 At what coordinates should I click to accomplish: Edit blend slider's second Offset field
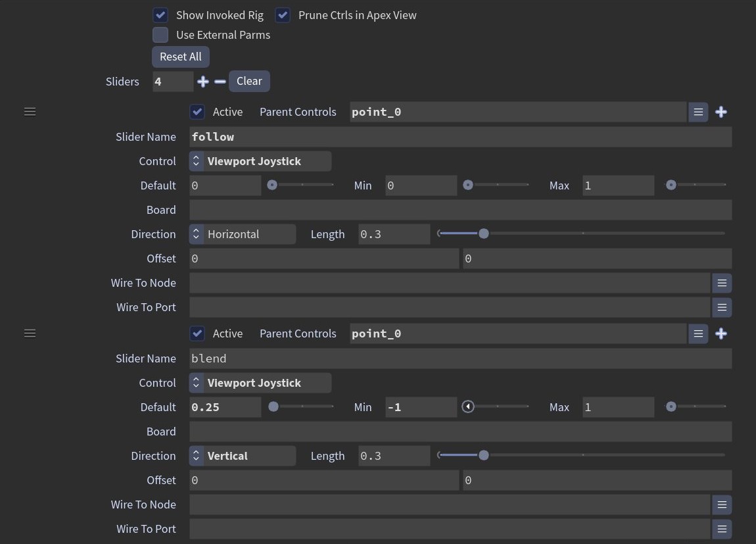click(x=598, y=480)
